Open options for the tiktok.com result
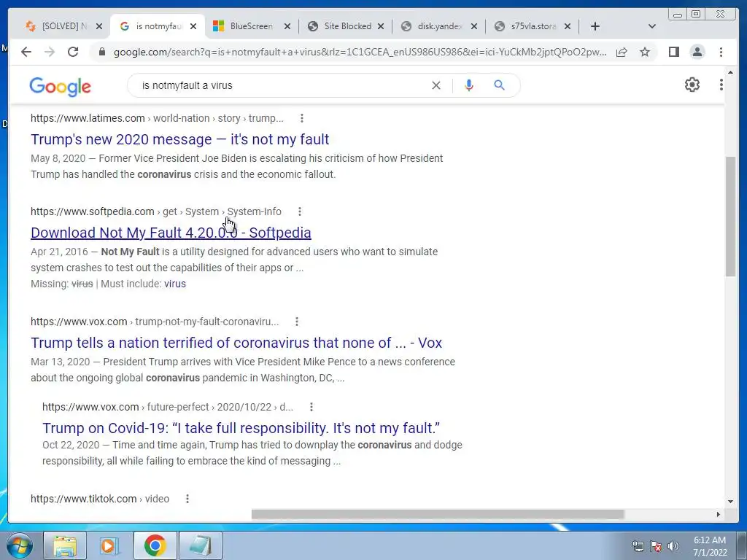 coord(187,499)
